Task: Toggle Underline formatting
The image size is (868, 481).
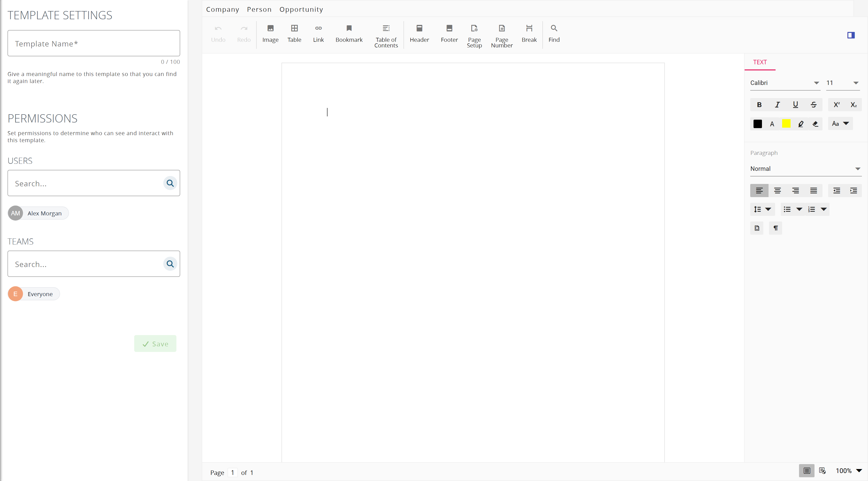Action: (x=796, y=104)
